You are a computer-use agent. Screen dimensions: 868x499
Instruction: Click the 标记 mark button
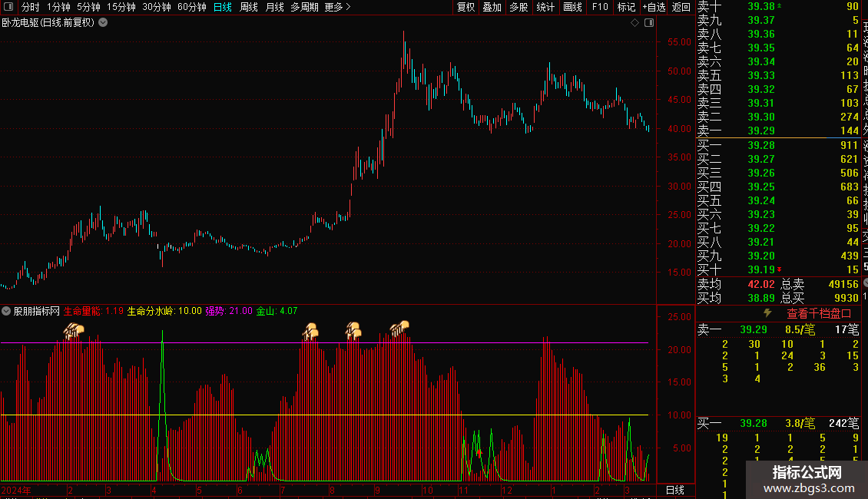626,7
